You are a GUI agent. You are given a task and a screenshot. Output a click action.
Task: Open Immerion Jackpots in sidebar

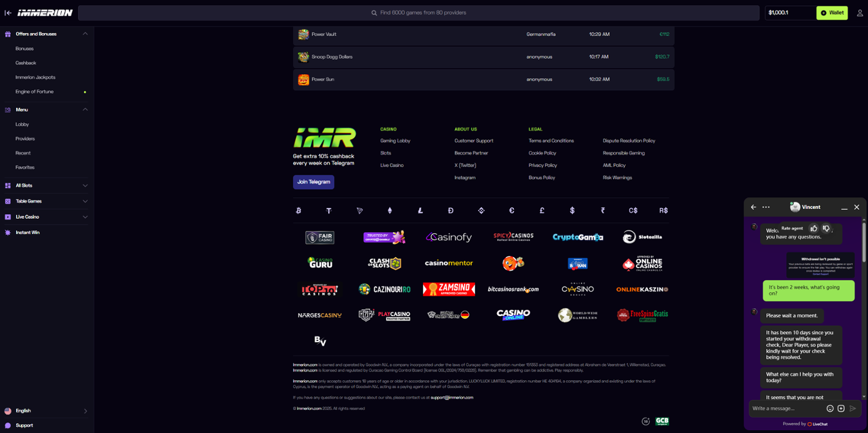(x=35, y=78)
